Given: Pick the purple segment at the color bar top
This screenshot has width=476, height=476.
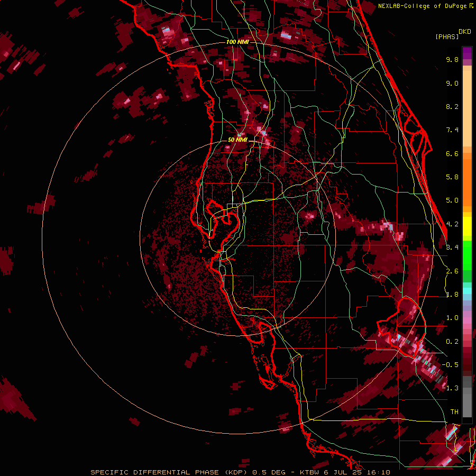Looking at the screenshot, I should tap(467, 53).
